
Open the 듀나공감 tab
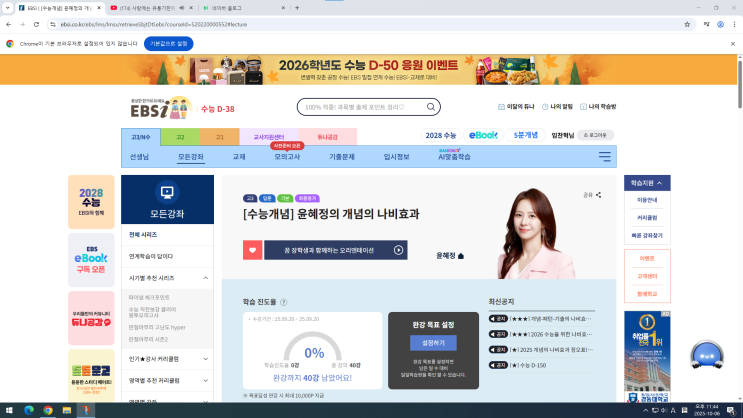point(327,137)
